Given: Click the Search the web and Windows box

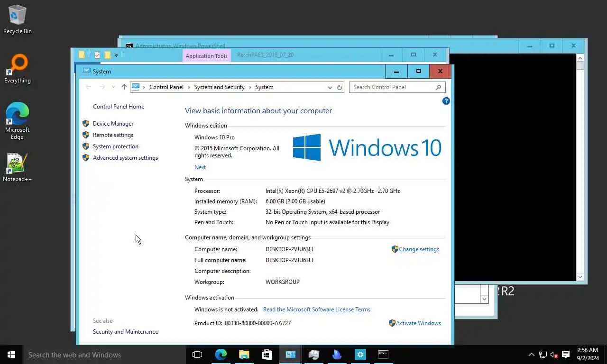Looking at the screenshot, I should coord(104,355).
